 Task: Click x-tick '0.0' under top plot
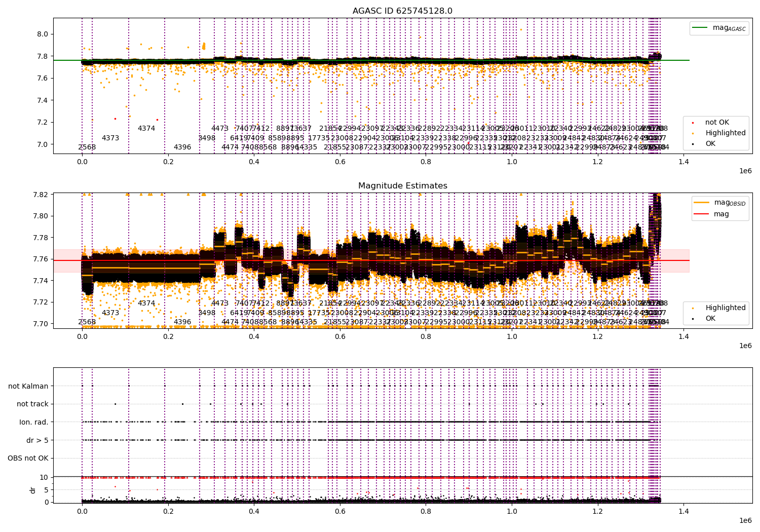click(82, 162)
